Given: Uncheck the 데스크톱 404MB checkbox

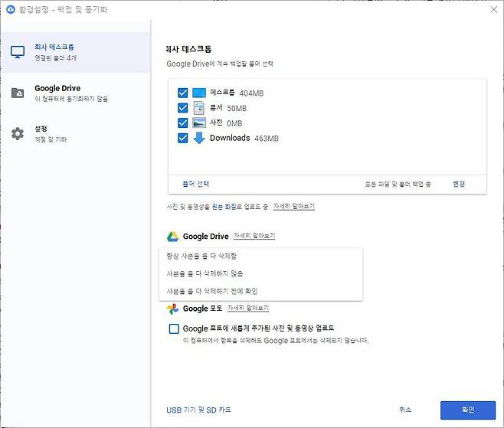Looking at the screenshot, I should point(182,93).
